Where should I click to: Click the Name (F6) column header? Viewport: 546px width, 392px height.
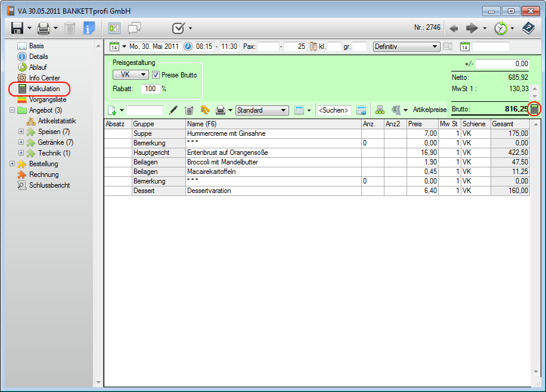tap(201, 124)
